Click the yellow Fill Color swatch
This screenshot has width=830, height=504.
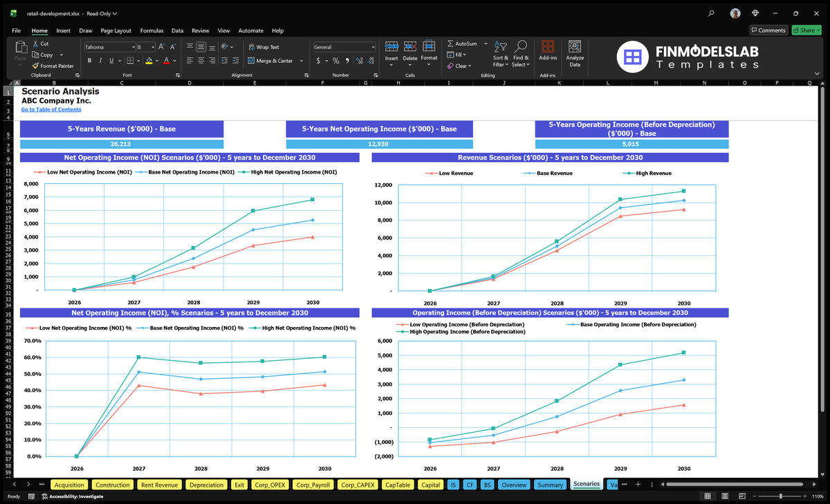tap(149, 61)
